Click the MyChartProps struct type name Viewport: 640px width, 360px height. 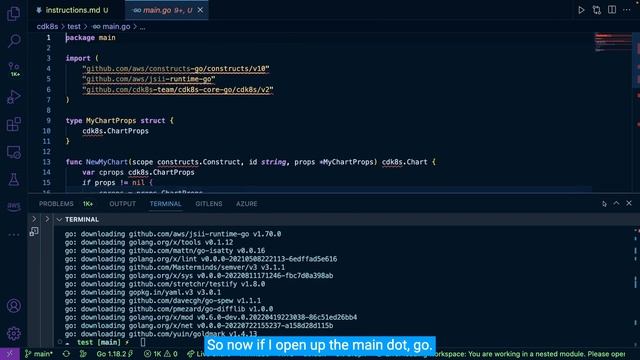(111, 121)
